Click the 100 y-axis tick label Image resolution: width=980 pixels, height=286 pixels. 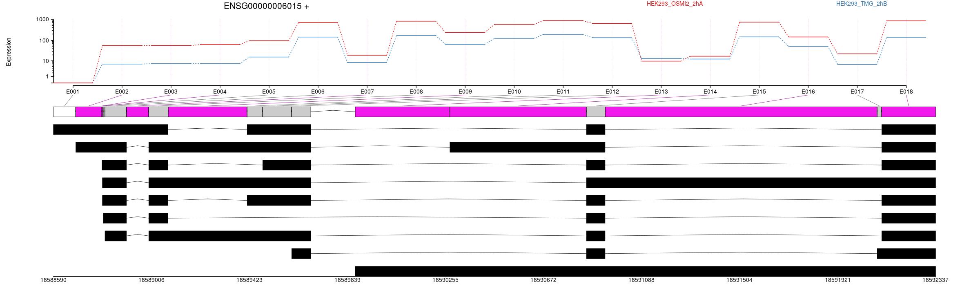[44, 40]
